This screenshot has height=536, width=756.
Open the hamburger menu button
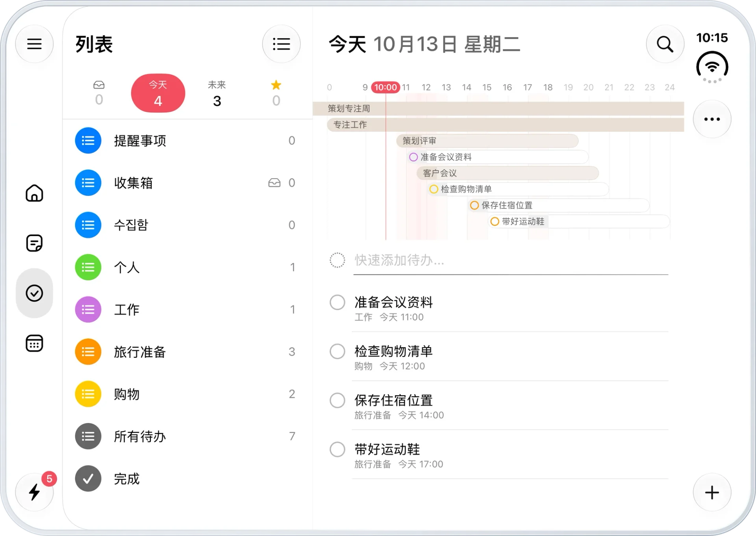coord(34,44)
